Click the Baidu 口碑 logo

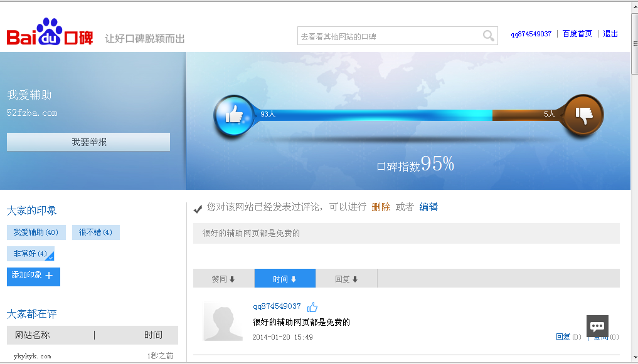50,34
